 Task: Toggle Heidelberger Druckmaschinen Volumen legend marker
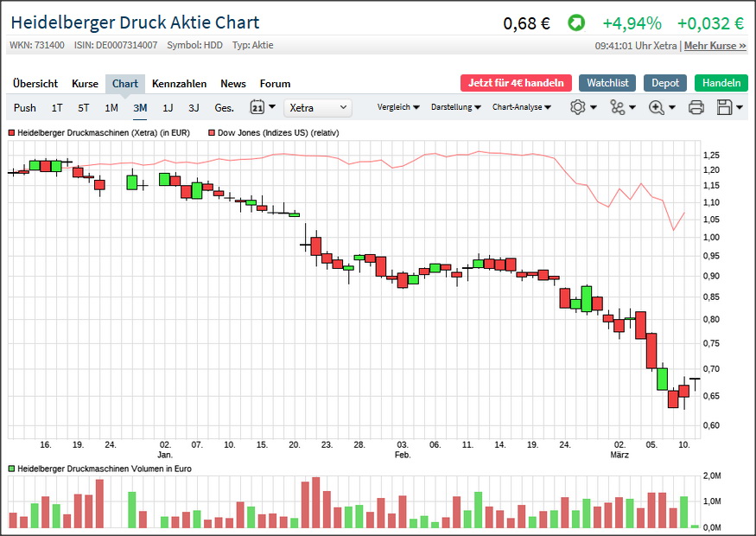pos(12,469)
